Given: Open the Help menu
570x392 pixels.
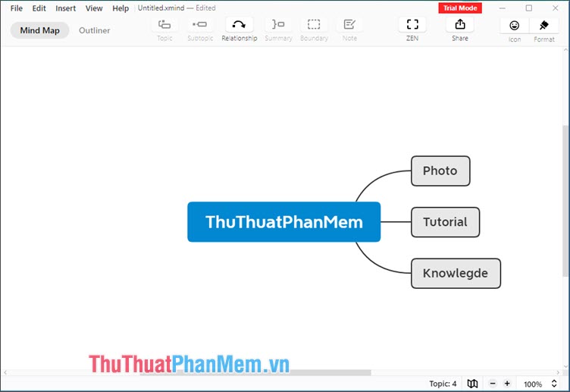Looking at the screenshot, I should click(121, 8).
